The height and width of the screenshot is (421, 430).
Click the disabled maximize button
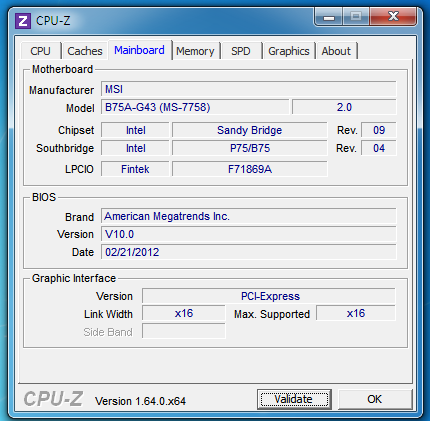(x=356, y=16)
